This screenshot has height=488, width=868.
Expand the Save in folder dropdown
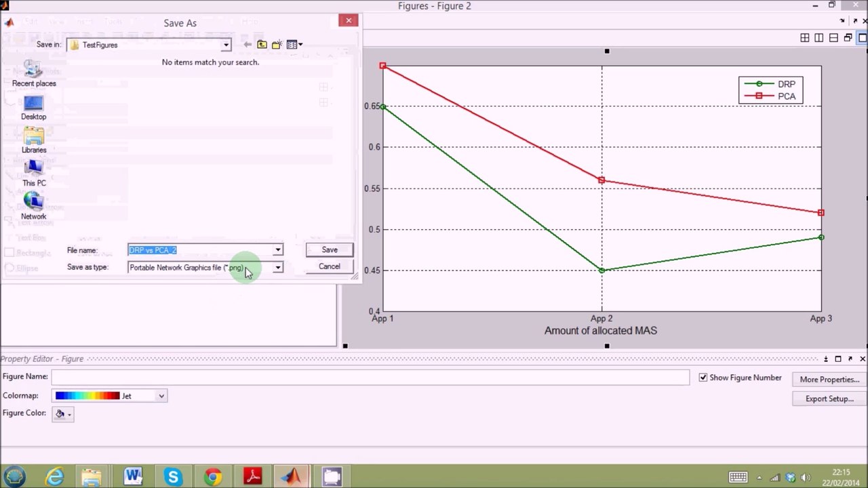tap(226, 45)
